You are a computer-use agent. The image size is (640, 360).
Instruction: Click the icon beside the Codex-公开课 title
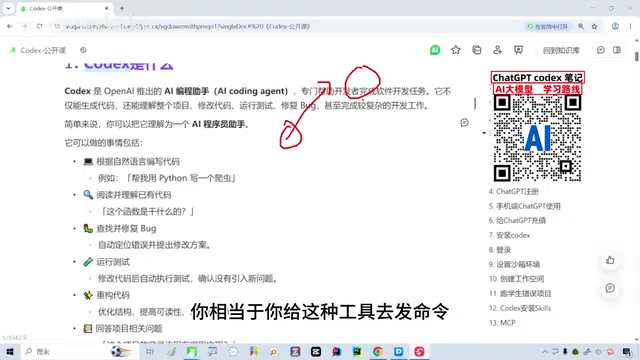83,50
